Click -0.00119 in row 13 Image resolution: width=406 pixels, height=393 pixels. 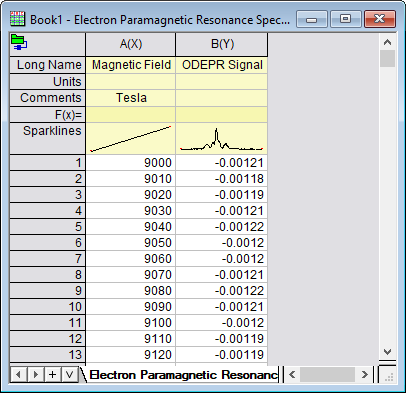point(222,355)
